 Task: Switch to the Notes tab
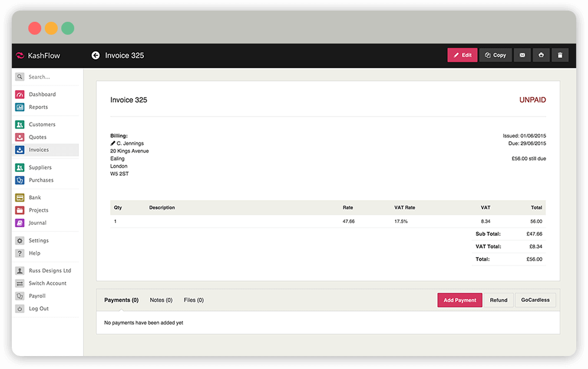[160, 300]
